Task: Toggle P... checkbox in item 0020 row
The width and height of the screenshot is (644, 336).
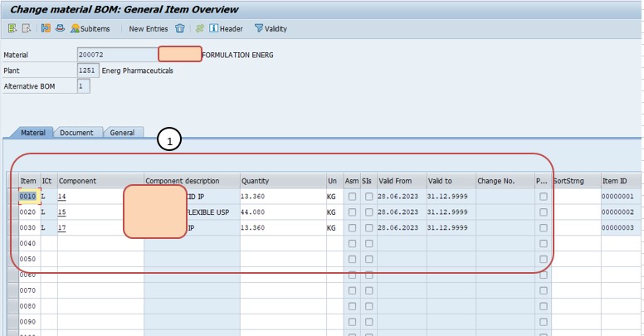Action: [544, 212]
